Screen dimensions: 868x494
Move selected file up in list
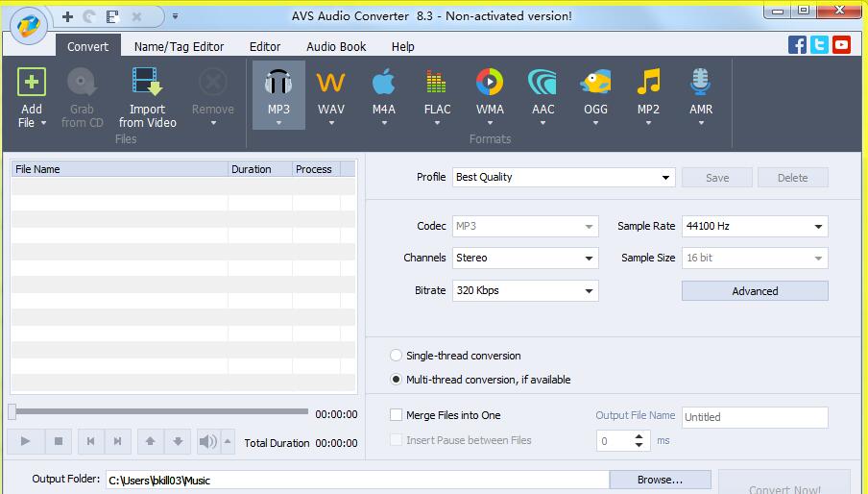coord(150,441)
